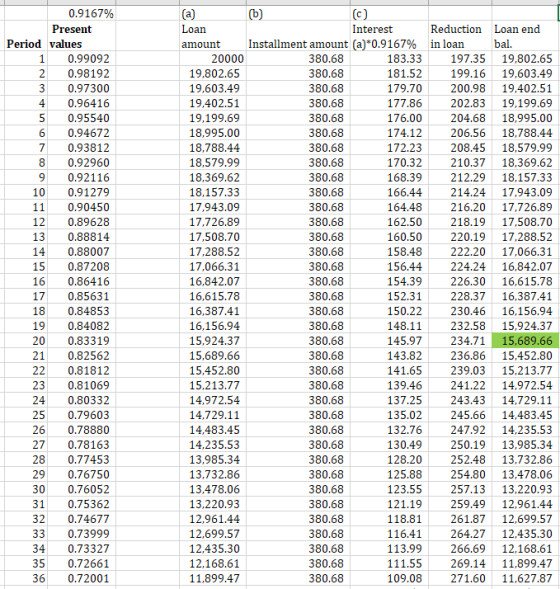Select loan end balance 19,802.65
The height and width of the screenshot is (589, 560).
527,59
